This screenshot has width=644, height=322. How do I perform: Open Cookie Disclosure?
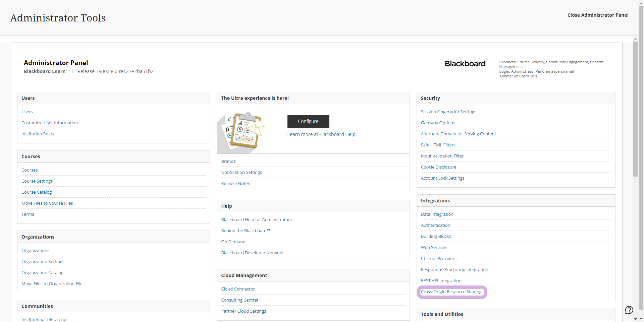coord(439,167)
